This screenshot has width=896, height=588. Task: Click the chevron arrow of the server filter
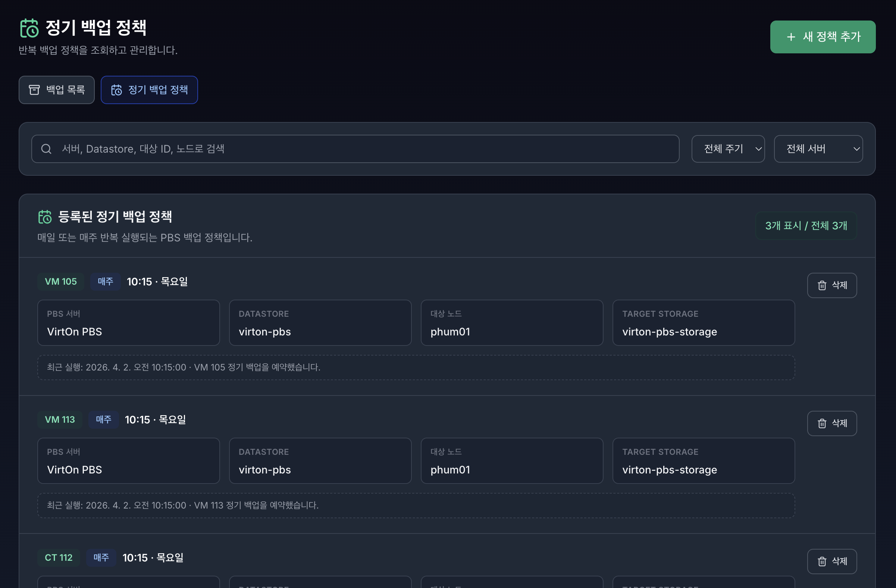pyautogui.click(x=856, y=149)
